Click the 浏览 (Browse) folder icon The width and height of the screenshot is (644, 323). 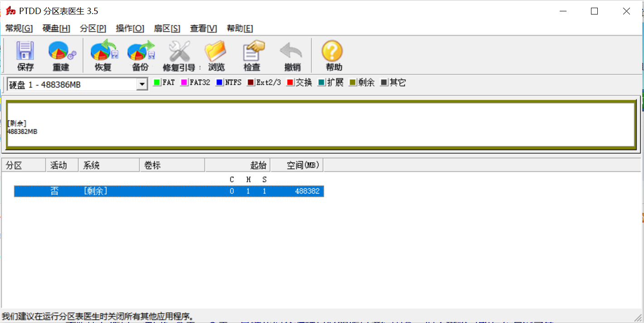point(216,52)
